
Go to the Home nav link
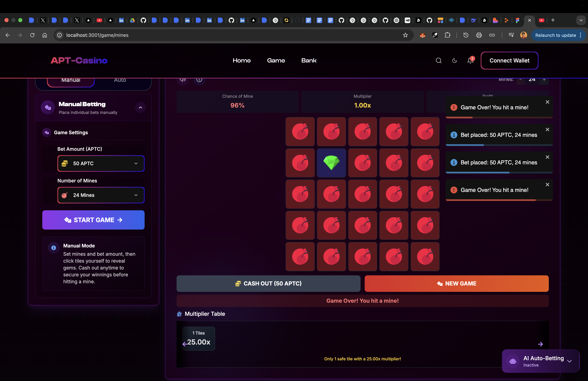(x=241, y=61)
